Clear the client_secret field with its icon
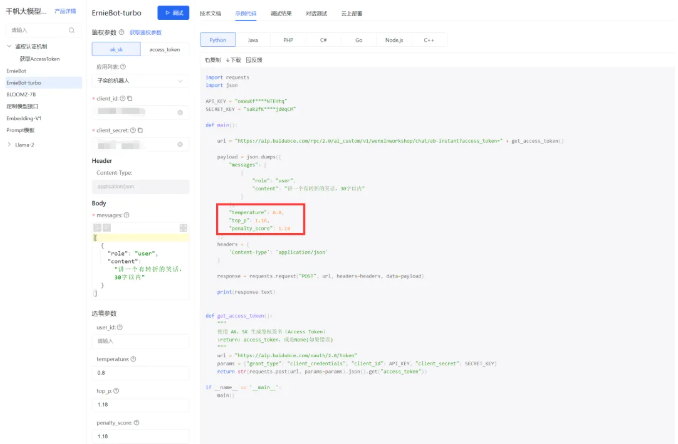 tap(180, 144)
